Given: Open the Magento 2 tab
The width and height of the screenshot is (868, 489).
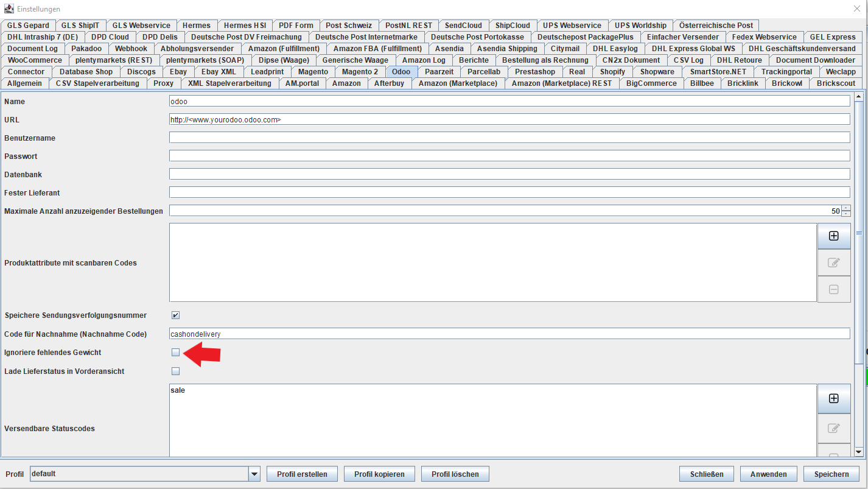Looking at the screenshot, I should point(360,72).
